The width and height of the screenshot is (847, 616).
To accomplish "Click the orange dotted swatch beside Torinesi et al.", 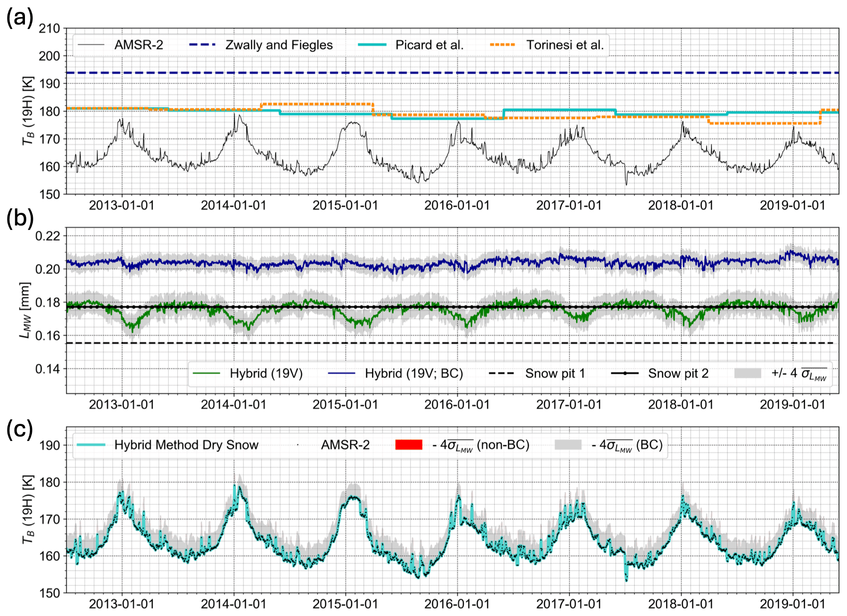I will click(503, 45).
